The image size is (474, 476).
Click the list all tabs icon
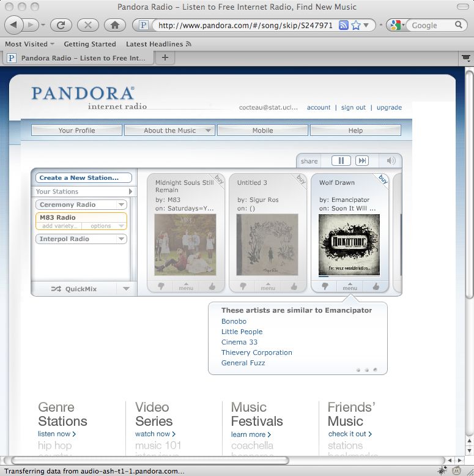(x=466, y=58)
